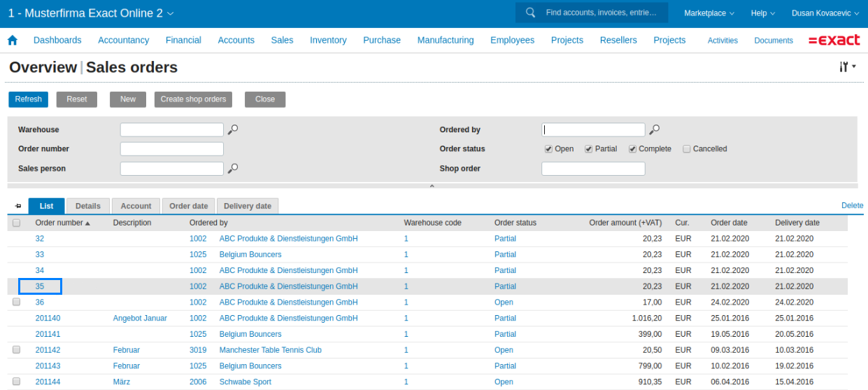Enable the Cancelled order status checkbox
This screenshot has width=868, height=390.
click(687, 149)
